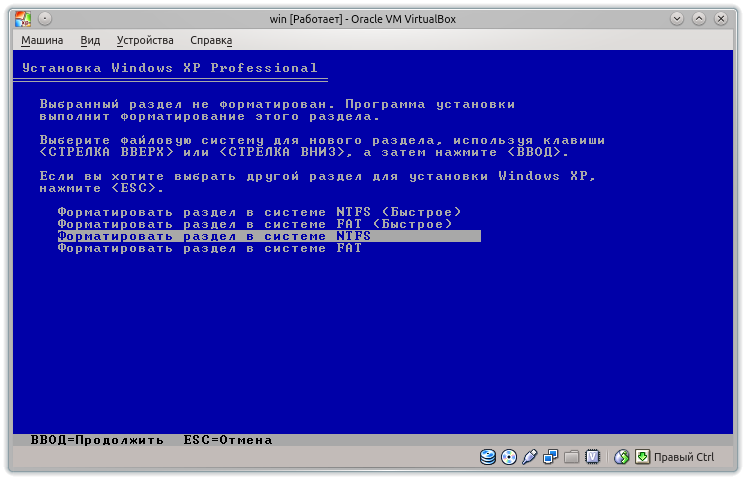This screenshot has width=746, height=480.
Task: Click the Установка Windows XP Professional heading
Action: tap(170, 68)
